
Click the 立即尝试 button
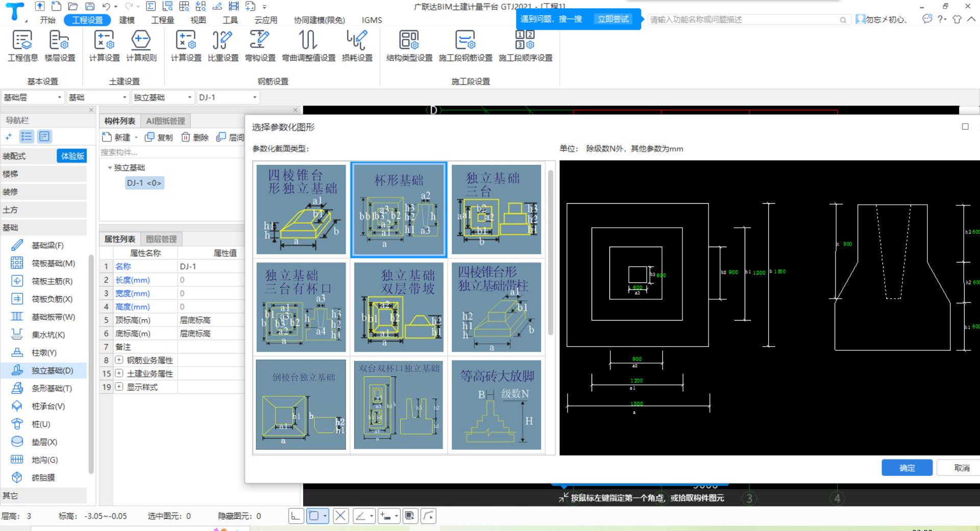[613, 19]
